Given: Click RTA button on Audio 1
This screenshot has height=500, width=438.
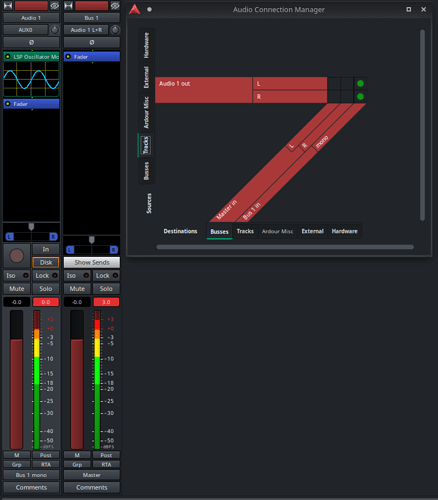Looking at the screenshot, I should [46, 464].
